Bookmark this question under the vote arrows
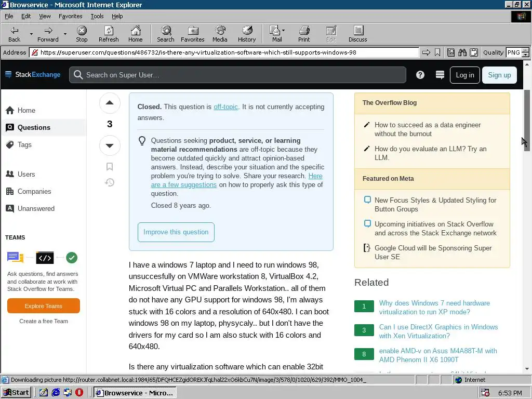 [x=110, y=167]
